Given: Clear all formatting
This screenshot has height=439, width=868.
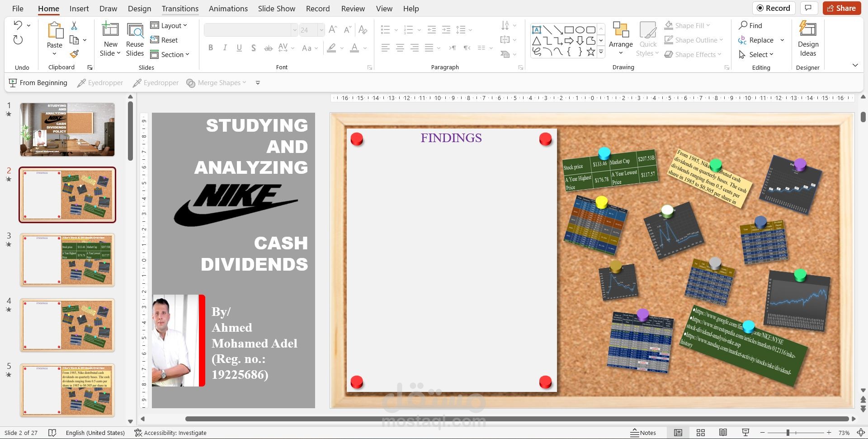Looking at the screenshot, I should point(363,30).
